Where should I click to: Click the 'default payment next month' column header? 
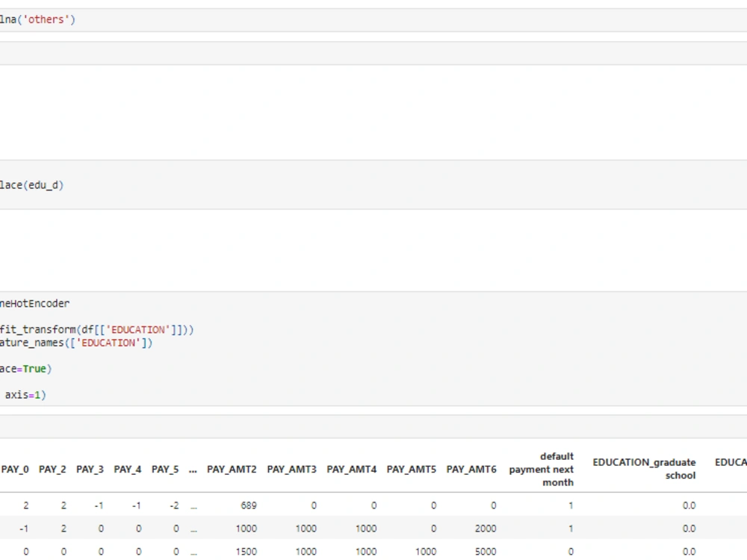[x=542, y=470]
